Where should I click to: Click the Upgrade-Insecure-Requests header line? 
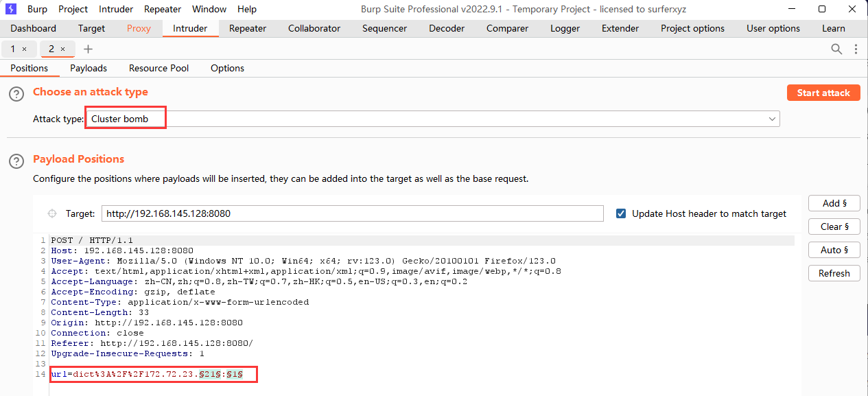(128, 353)
